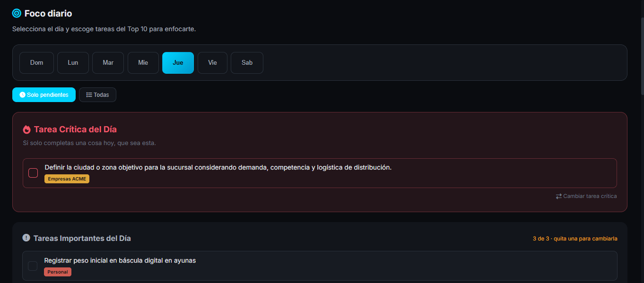Click the Personal tag
This screenshot has width=644, height=283.
click(x=58, y=272)
